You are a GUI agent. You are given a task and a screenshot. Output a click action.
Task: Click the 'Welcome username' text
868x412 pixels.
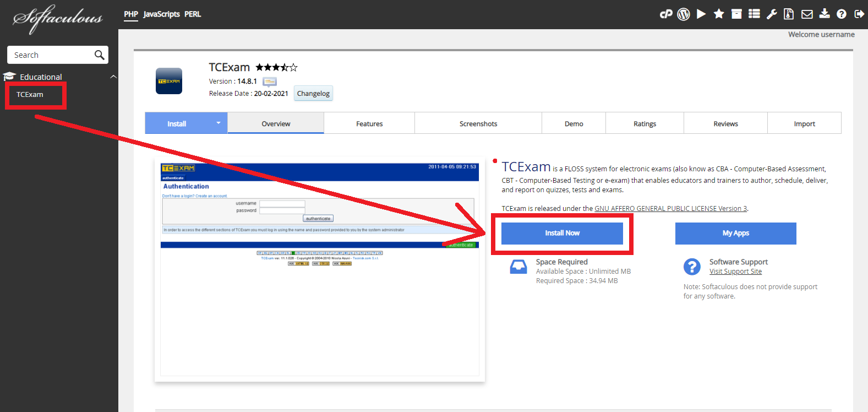pyautogui.click(x=821, y=34)
